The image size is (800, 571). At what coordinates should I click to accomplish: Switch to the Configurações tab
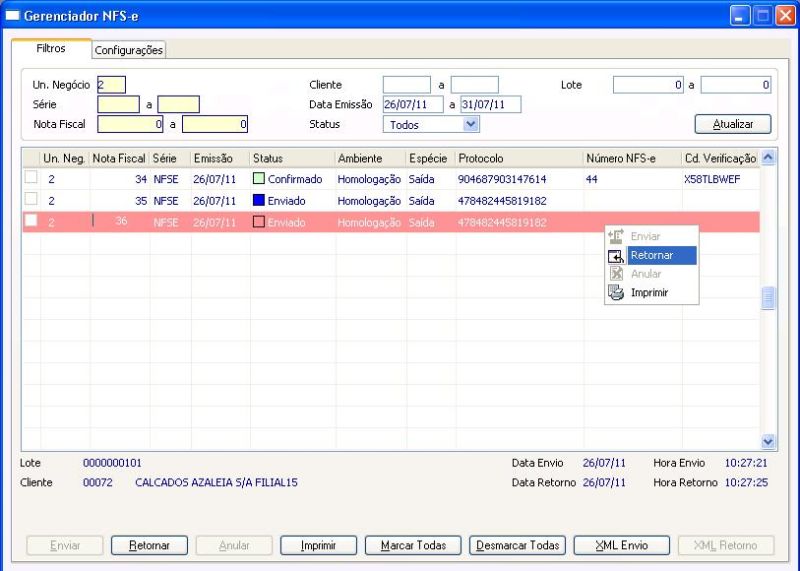pos(129,50)
